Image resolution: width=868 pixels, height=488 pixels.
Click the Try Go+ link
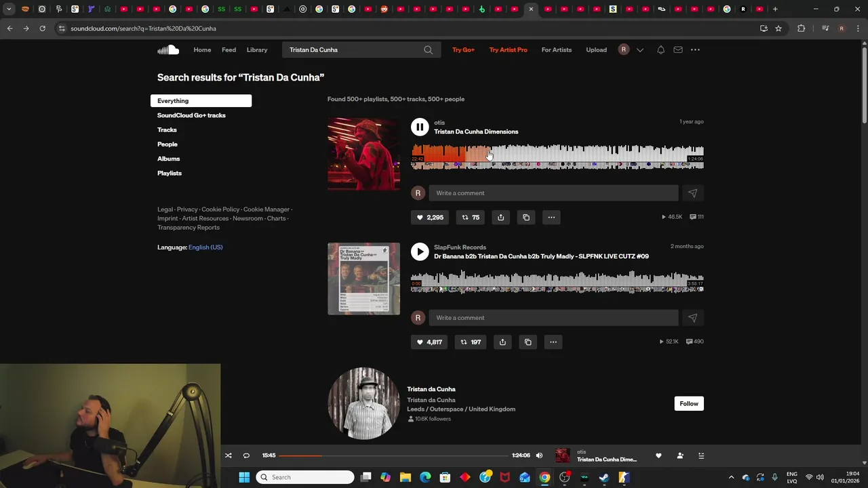coord(463,49)
